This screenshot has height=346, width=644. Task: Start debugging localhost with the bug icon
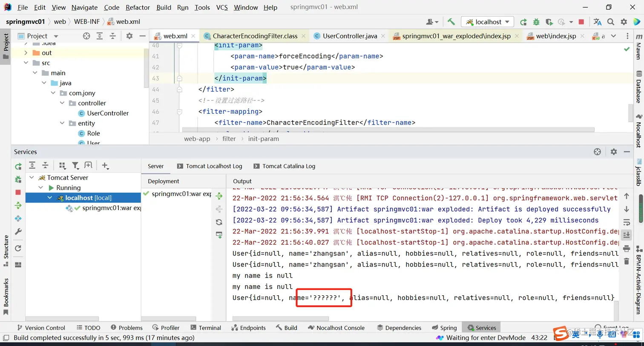(x=536, y=22)
